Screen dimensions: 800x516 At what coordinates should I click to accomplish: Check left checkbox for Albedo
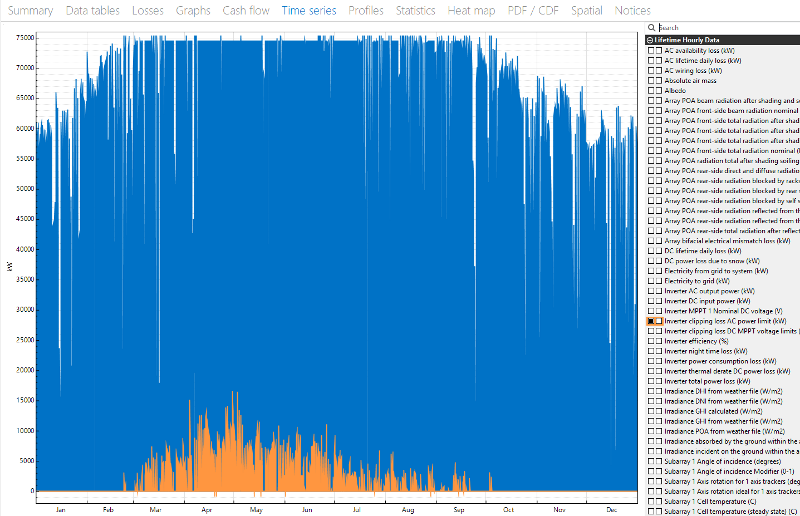pyautogui.click(x=650, y=90)
